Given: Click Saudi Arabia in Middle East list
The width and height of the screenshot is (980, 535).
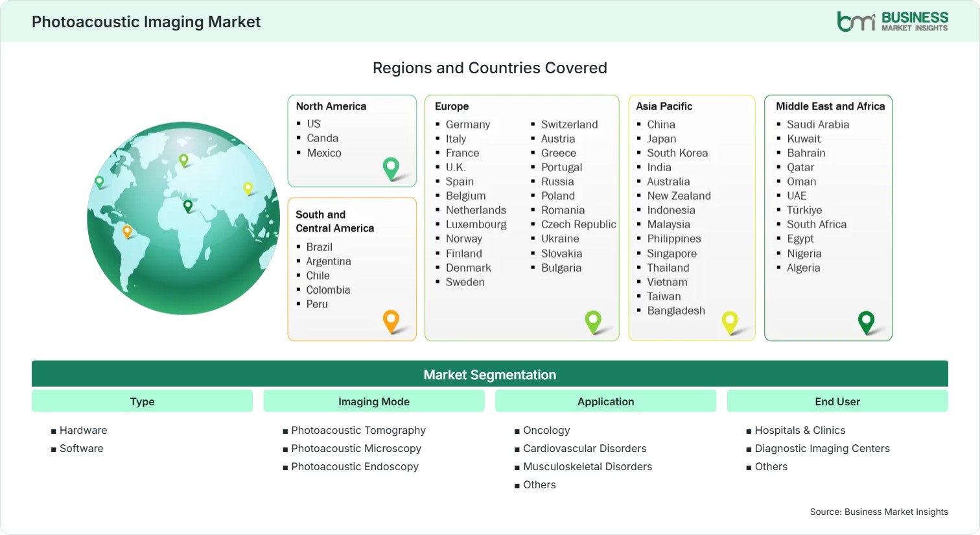Looking at the screenshot, I should coord(818,125).
